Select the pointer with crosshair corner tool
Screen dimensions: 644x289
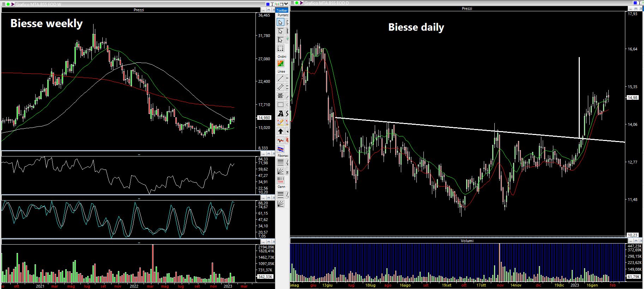pyautogui.click(x=281, y=39)
